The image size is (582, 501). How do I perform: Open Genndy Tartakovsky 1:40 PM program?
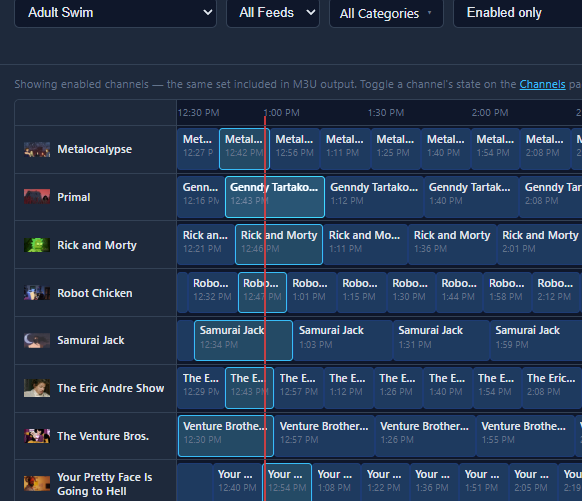click(471, 197)
